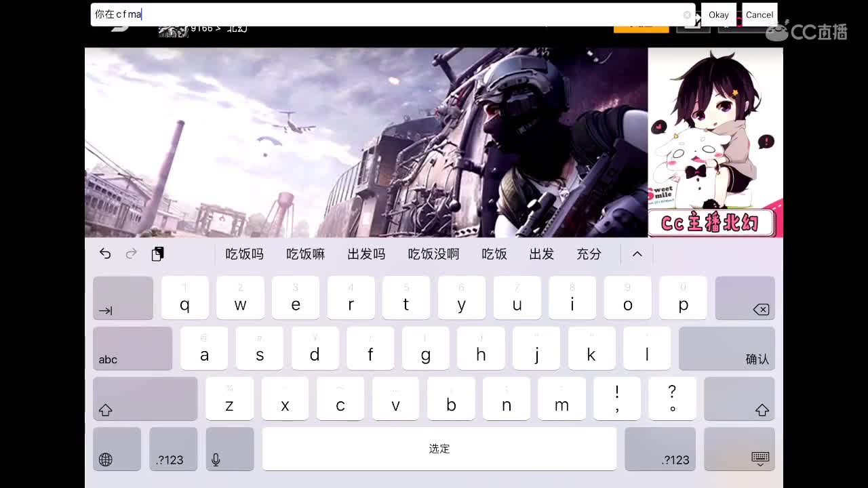The image size is (868, 488).
Task: Tap the t key
Action: click(x=406, y=298)
